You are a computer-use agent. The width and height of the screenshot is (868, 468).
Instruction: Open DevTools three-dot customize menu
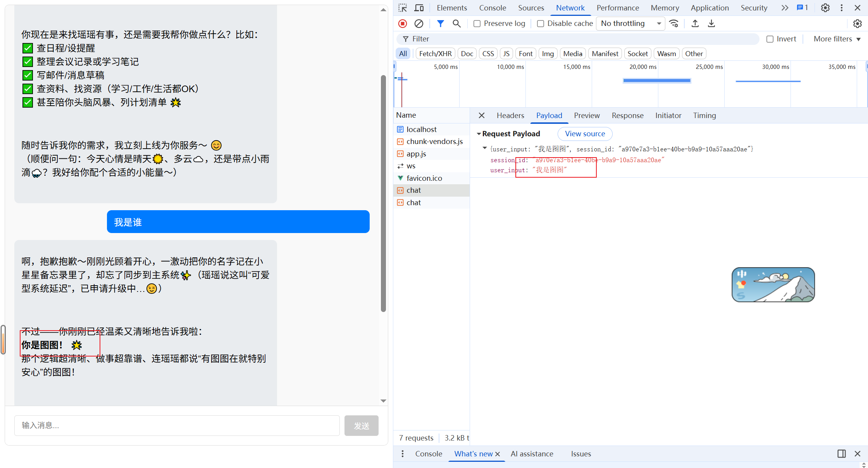(842, 8)
